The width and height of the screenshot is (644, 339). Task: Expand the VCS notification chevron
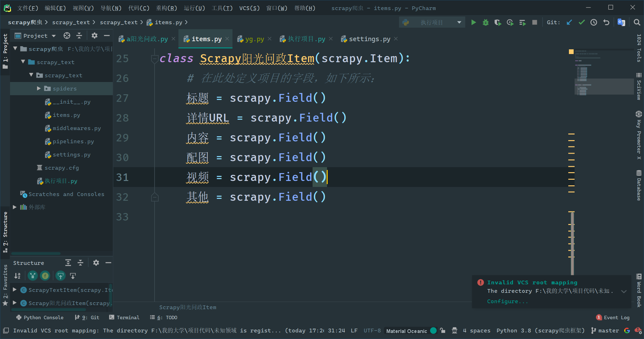(624, 291)
